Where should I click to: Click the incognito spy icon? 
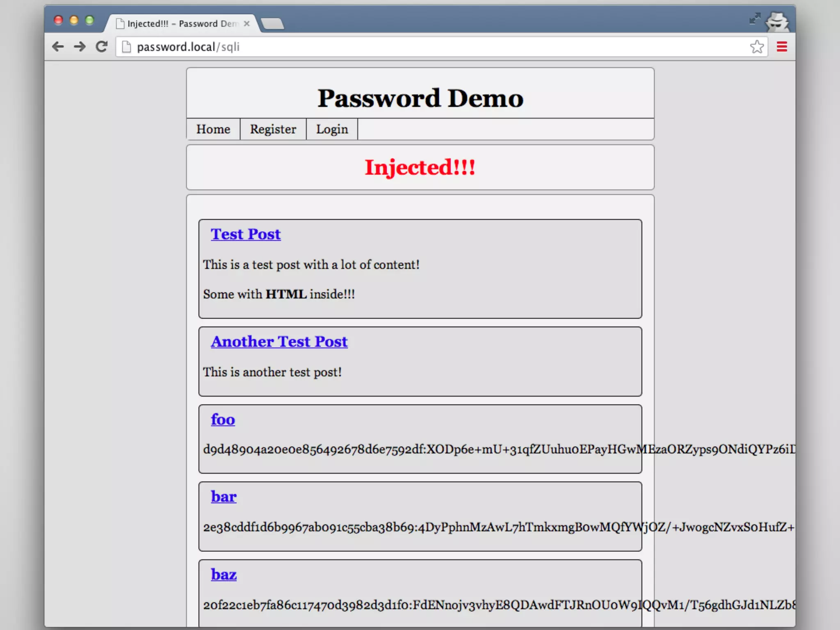[776, 22]
